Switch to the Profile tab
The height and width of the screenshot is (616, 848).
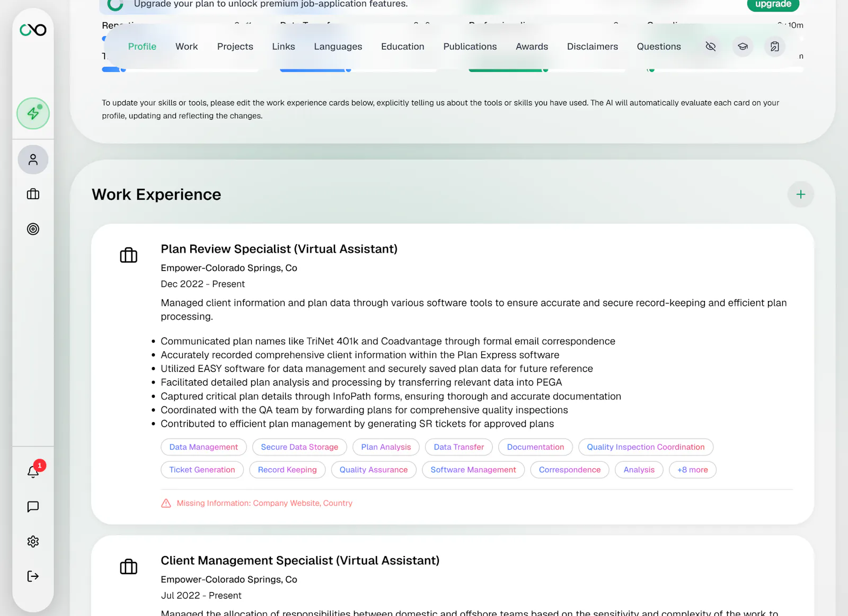point(142,47)
